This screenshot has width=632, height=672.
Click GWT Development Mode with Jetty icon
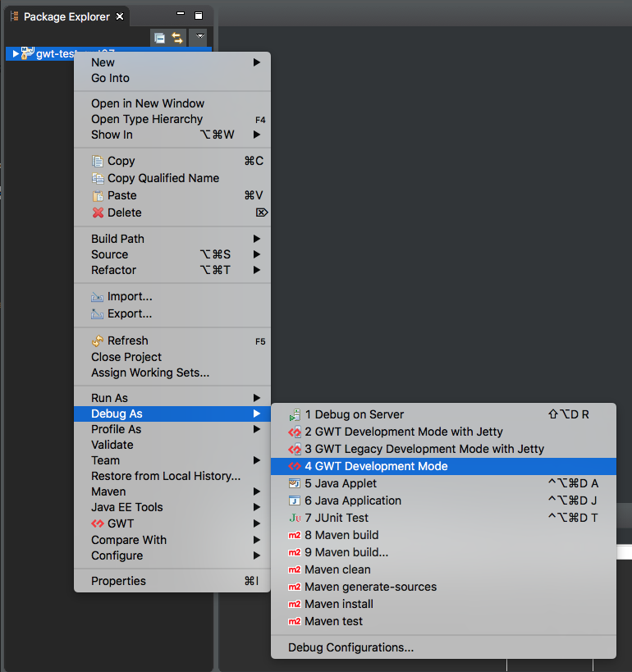pyautogui.click(x=295, y=432)
